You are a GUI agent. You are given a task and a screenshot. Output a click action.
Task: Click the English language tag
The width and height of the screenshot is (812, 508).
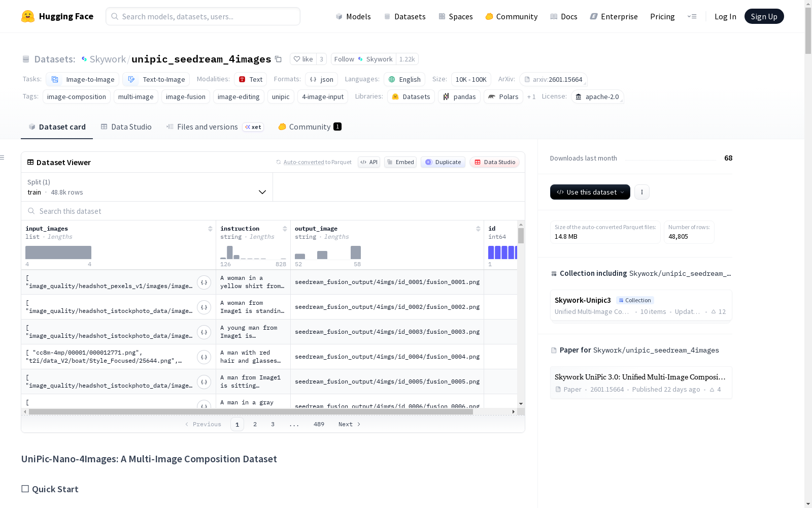pyautogui.click(x=404, y=79)
